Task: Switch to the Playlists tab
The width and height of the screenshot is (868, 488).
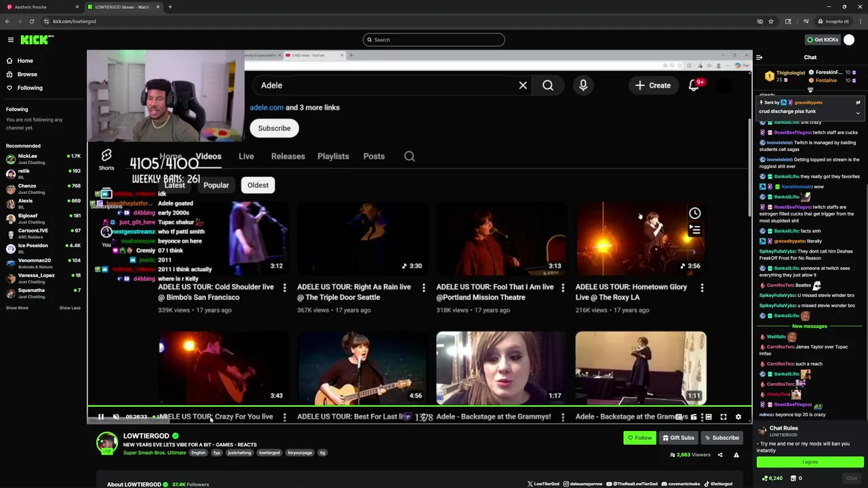Action: (x=333, y=157)
